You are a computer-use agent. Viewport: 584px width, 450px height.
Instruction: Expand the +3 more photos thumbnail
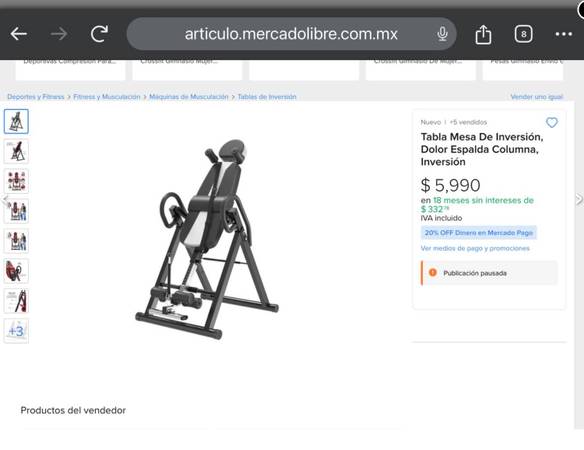coord(16,330)
